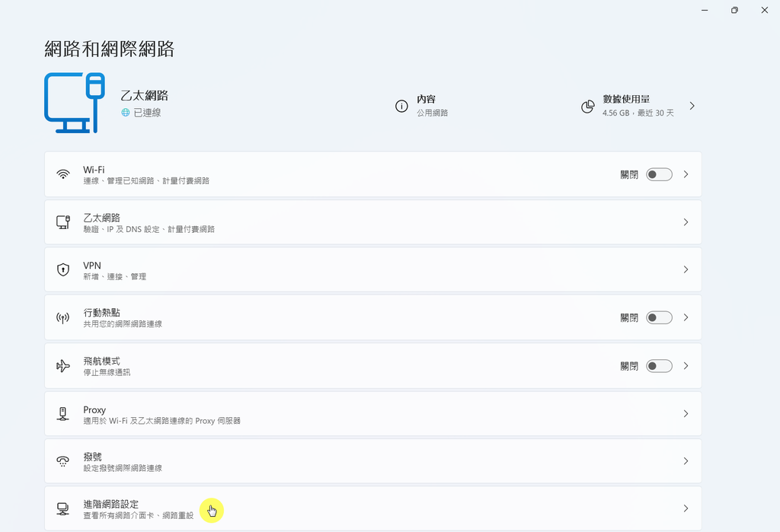Click the 進階網路設定 monitor icon
This screenshot has width=780, height=532.
click(x=65, y=508)
